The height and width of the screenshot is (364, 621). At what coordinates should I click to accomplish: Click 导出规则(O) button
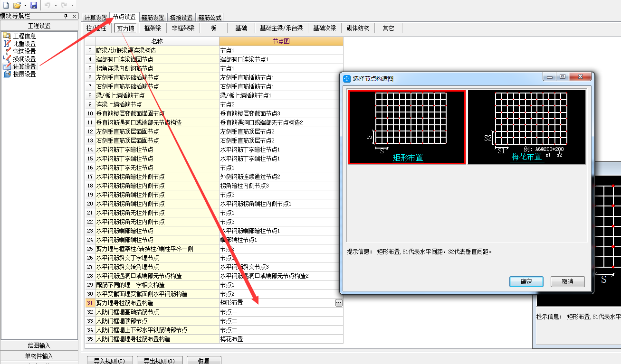pos(159,361)
